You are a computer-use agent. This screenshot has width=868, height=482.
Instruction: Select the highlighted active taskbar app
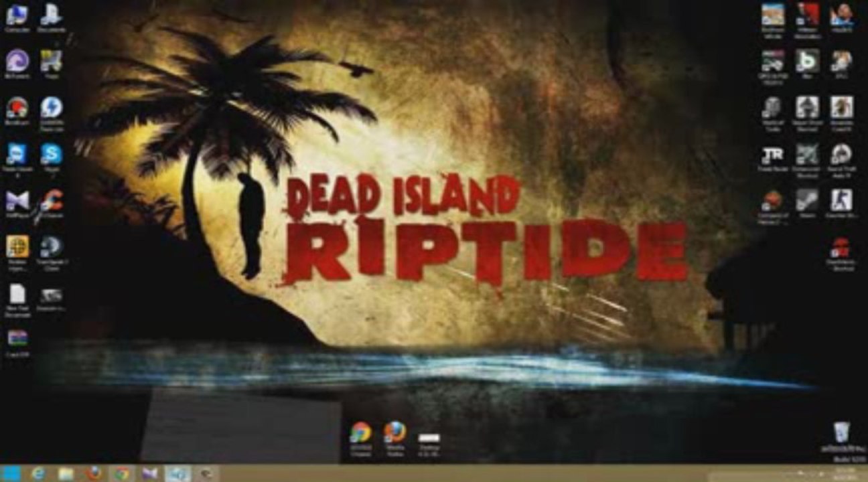point(178,473)
